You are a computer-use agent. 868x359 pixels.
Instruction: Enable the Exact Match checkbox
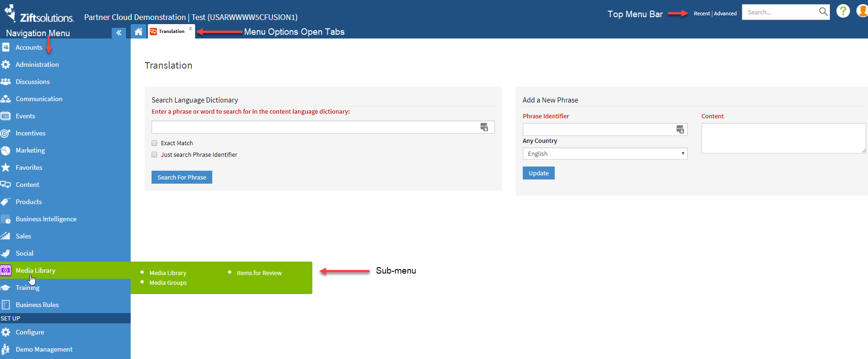(154, 143)
